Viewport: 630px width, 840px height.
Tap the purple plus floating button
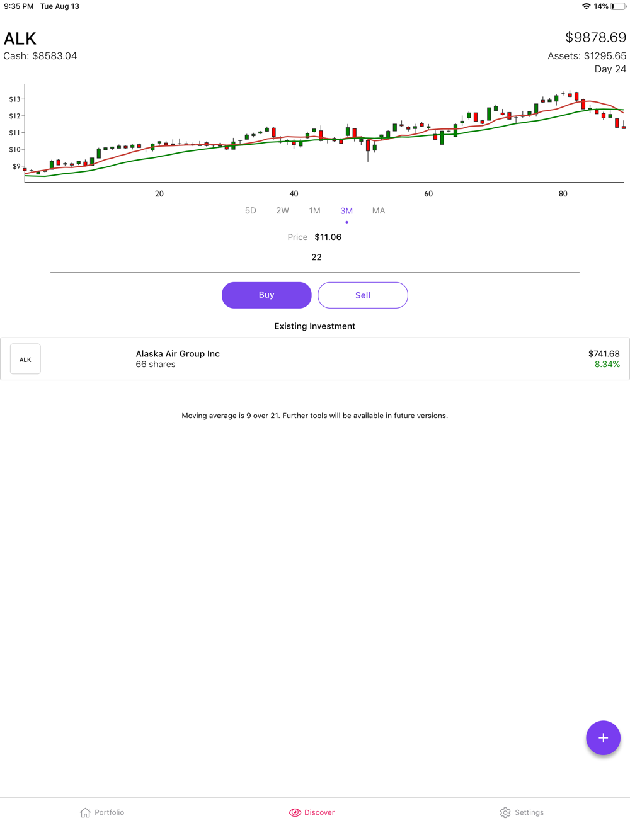603,737
